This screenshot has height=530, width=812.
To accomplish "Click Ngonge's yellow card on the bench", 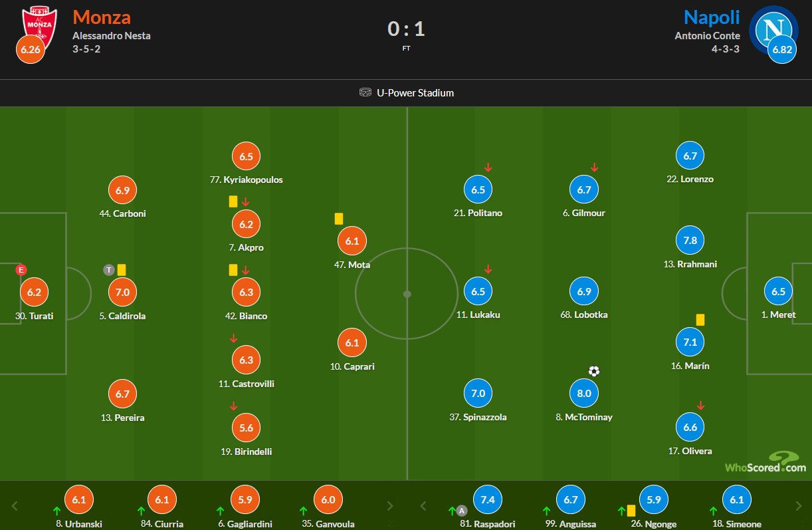I will click(631, 511).
